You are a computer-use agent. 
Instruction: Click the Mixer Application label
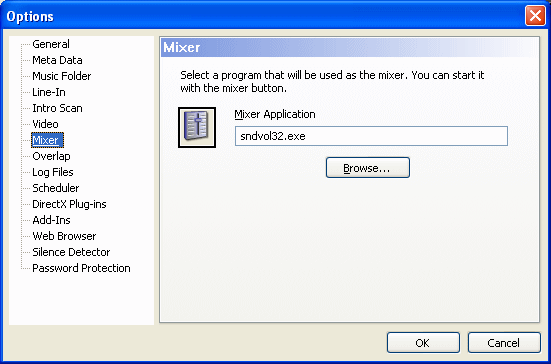[x=275, y=114]
